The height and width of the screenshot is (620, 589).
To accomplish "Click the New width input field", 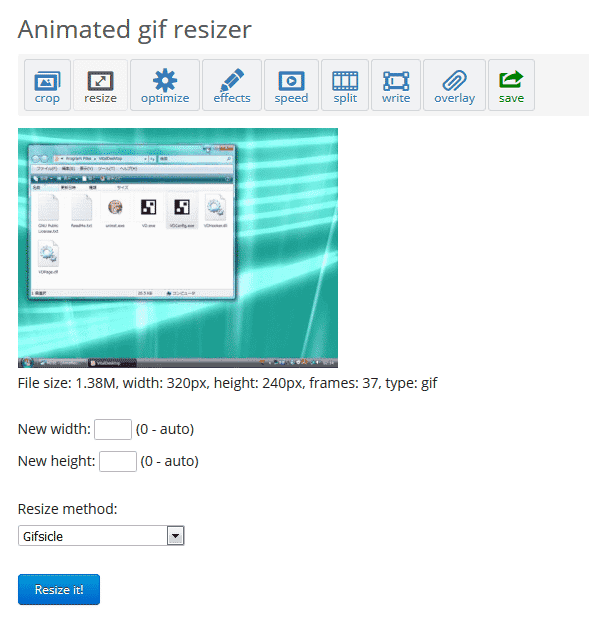I will coord(113,429).
